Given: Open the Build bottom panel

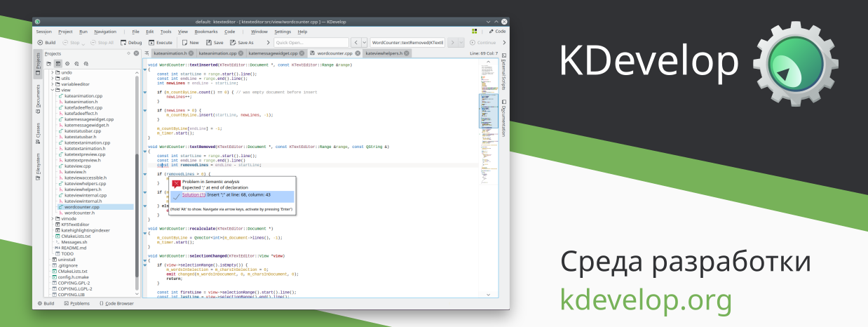Looking at the screenshot, I should (46, 303).
